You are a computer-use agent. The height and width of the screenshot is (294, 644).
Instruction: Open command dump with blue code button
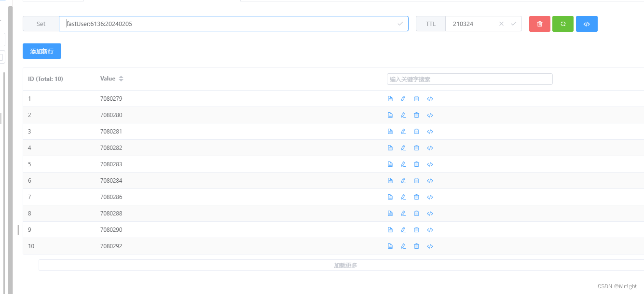click(587, 24)
